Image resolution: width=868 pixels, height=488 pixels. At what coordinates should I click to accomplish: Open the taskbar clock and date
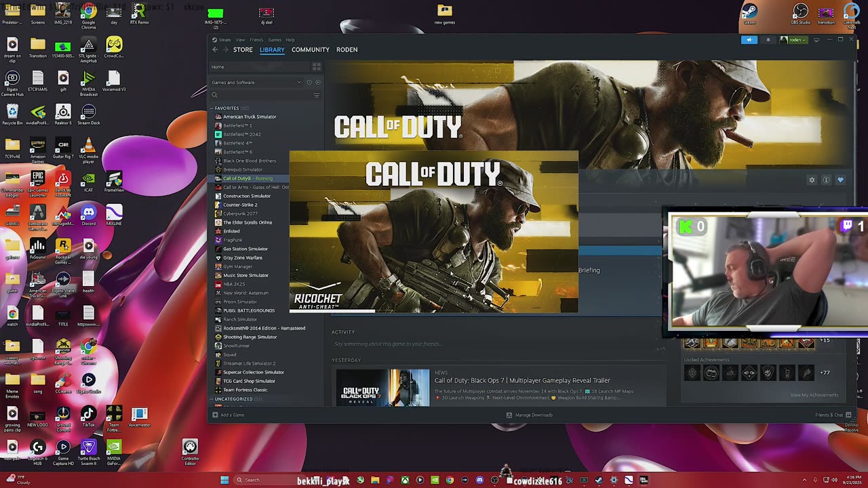(x=850, y=480)
